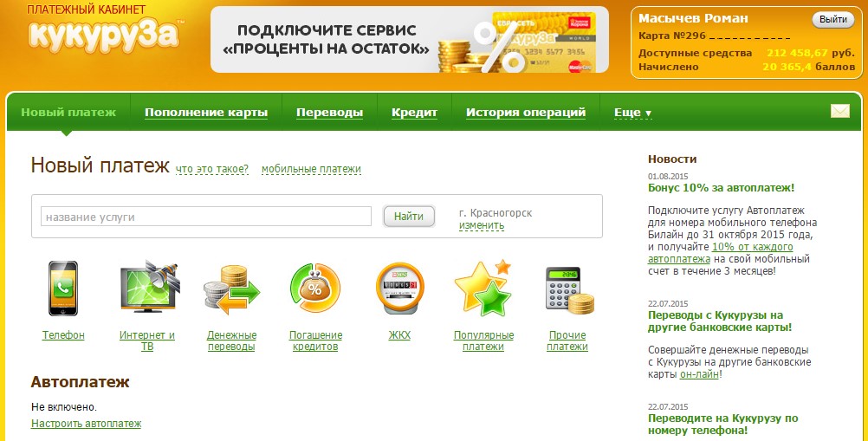Open the что это такое? link
The width and height of the screenshot is (868, 441).
coord(212,169)
